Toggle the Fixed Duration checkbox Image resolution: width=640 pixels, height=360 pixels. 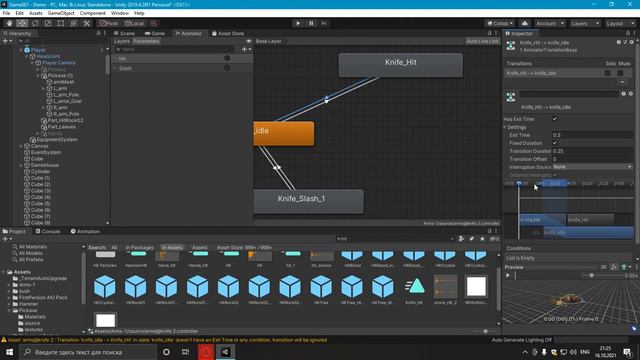[x=555, y=143]
